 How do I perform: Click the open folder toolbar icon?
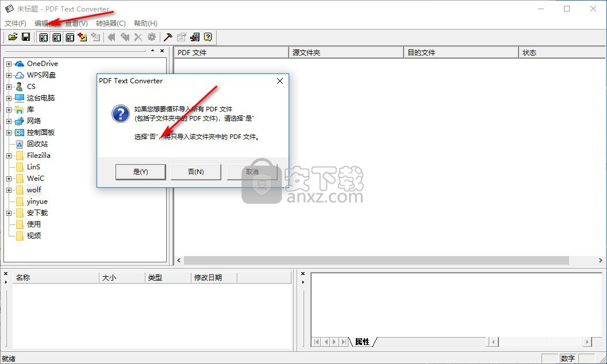[13, 37]
